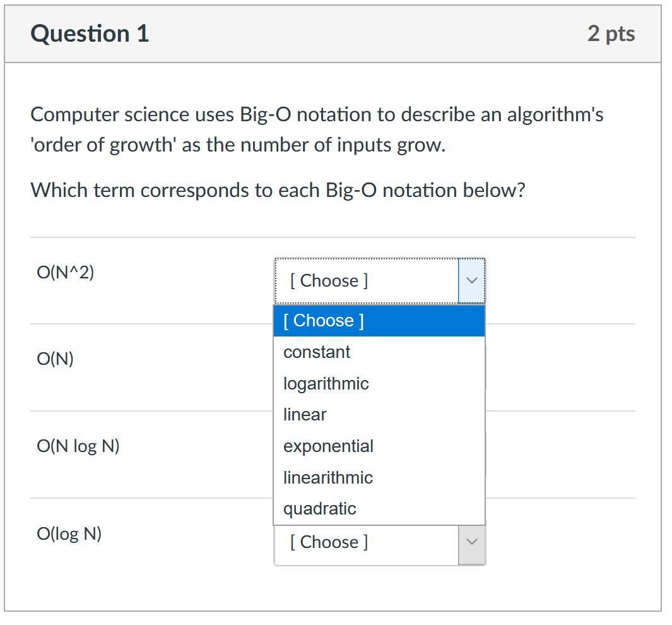
Task: Click the '2 pts' score label
Action: point(611,34)
